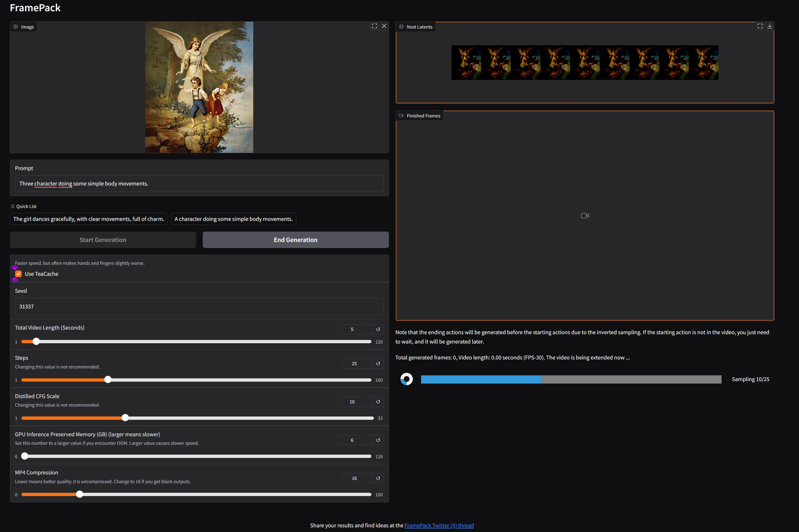Viewport: 799px width, 532px height.
Task: Remove the uploaded input image
Action: pyautogui.click(x=384, y=26)
